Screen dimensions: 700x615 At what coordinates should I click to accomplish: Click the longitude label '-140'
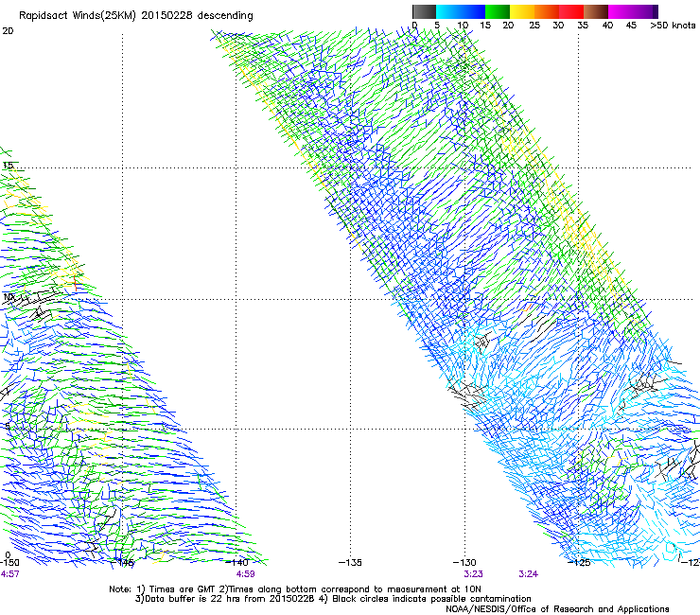click(x=236, y=562)
